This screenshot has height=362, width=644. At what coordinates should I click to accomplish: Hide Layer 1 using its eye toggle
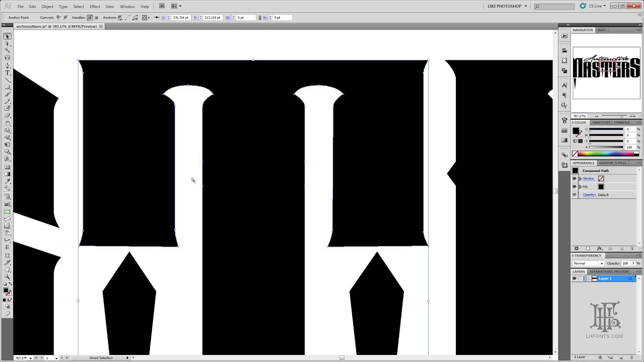pos(574,279)
